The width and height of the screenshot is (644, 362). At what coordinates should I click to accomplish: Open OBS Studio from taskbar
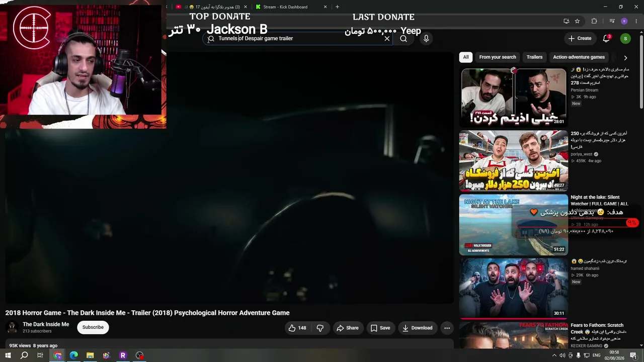tap(139, 355)
